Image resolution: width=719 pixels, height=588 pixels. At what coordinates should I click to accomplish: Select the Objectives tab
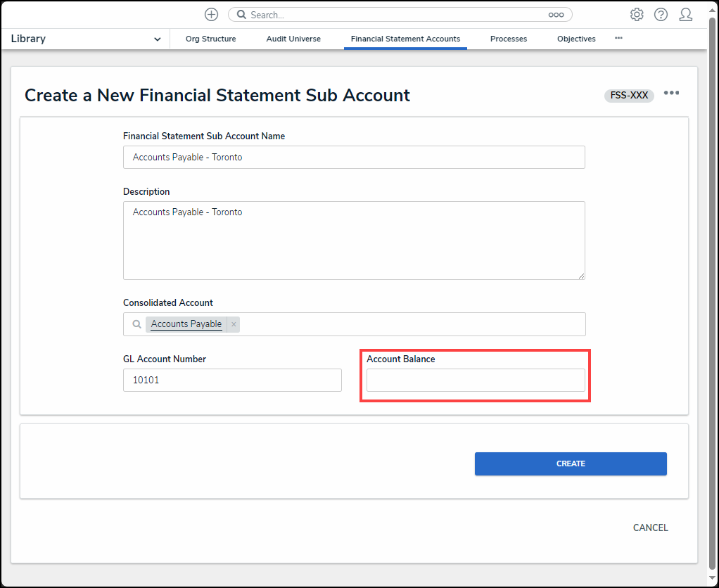[576, 39]
